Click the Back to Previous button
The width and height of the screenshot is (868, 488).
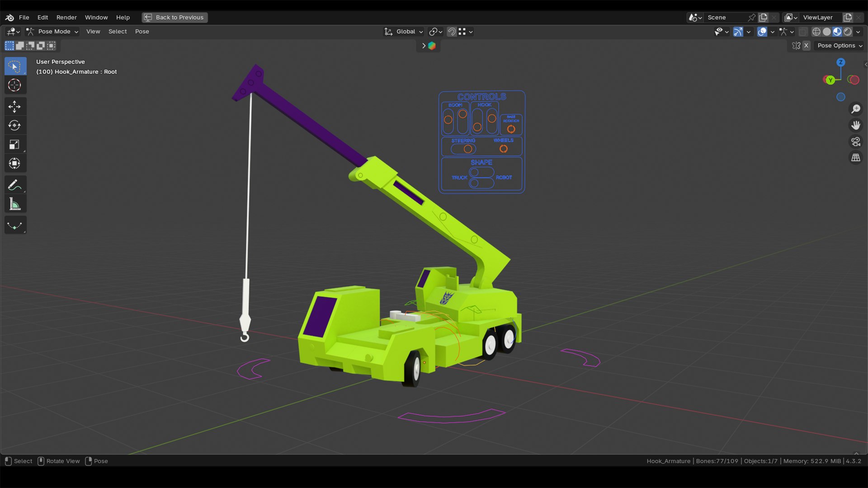click(x=175, y=18)
